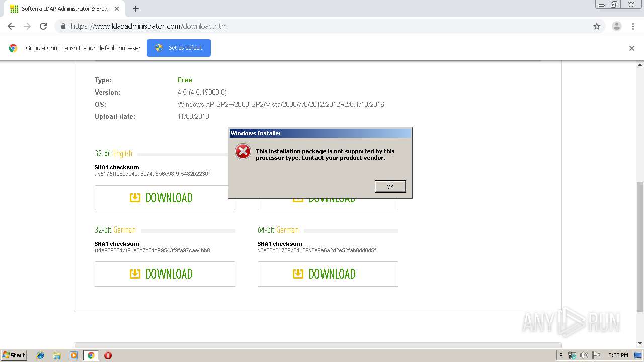Click the 5:35 PM clock
This screenshot has width=644, height=362.
coord(618,355)
